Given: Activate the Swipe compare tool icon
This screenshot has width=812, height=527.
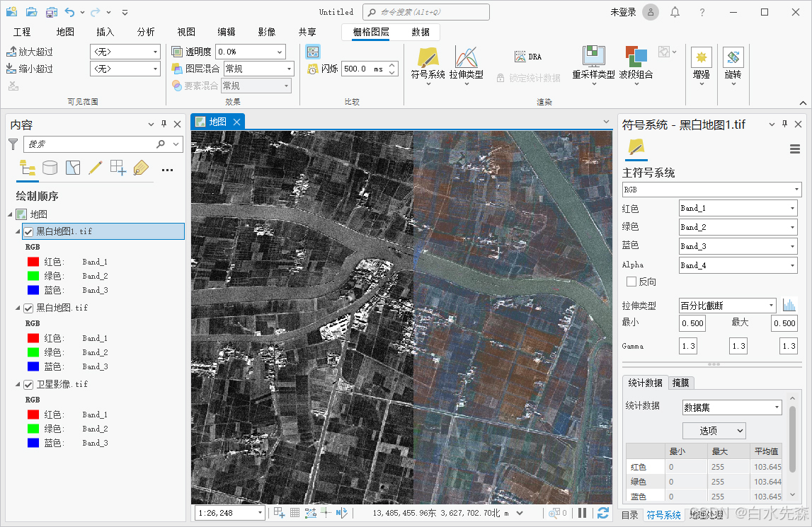Looking at the screenshot, I should tap(313, 51).
